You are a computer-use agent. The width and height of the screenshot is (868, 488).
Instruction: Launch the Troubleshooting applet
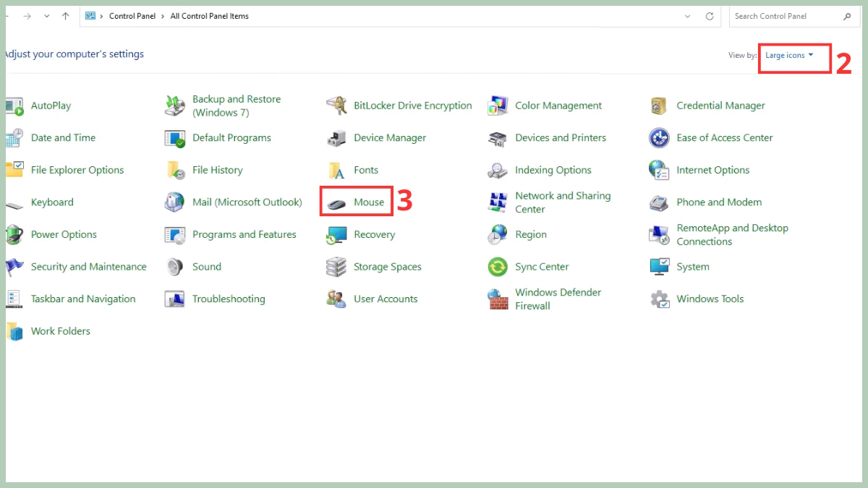[229, 299]
